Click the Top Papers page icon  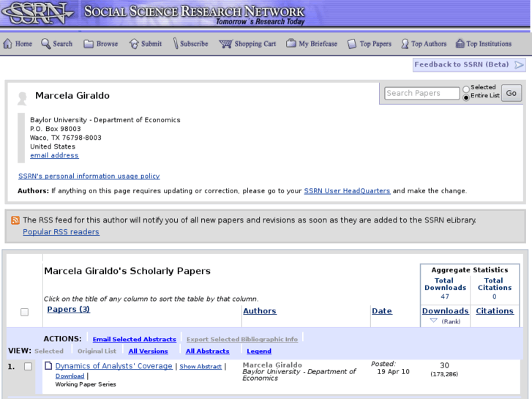[x=352, y=44]
